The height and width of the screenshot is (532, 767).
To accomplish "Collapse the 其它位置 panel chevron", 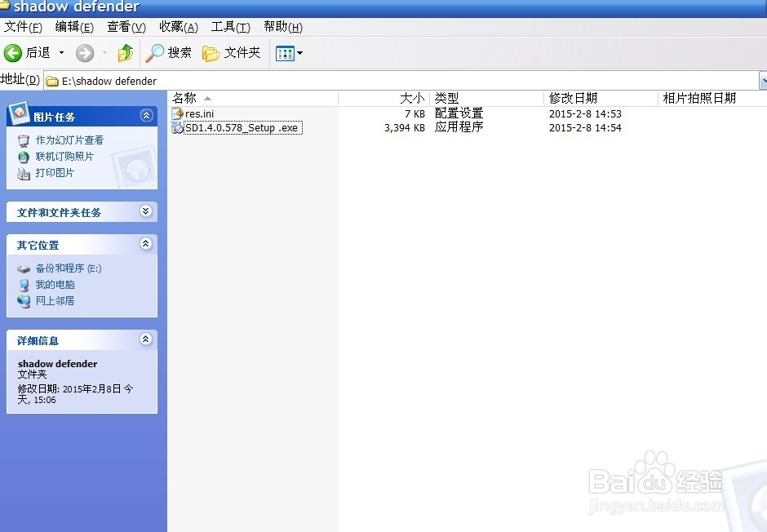I will point(146,243).
